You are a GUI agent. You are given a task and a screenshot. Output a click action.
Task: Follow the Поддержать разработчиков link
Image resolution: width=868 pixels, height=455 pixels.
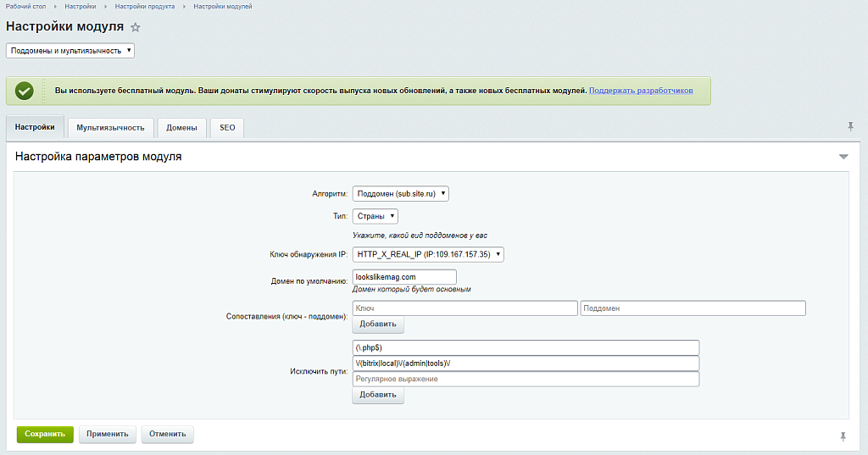click(x=641, y=90)
